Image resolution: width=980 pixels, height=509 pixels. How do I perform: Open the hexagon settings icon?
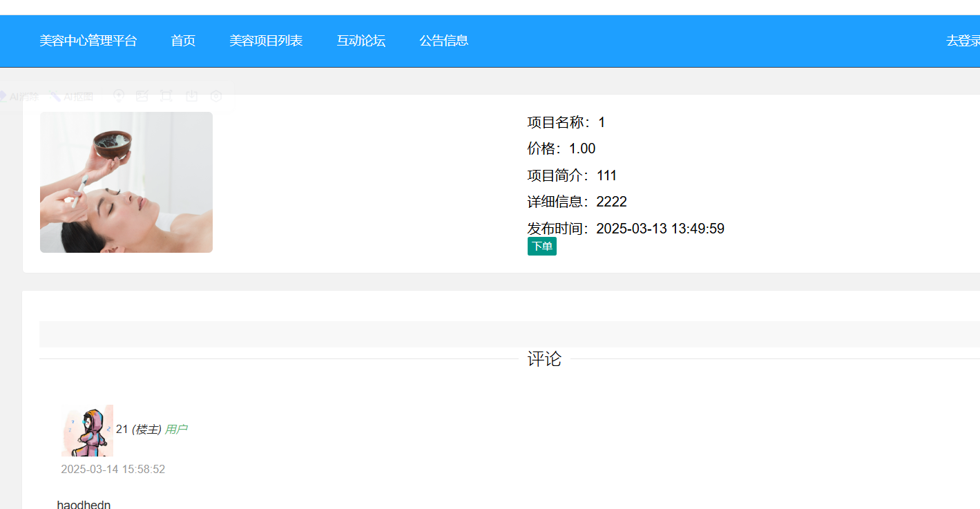point(216,96)
